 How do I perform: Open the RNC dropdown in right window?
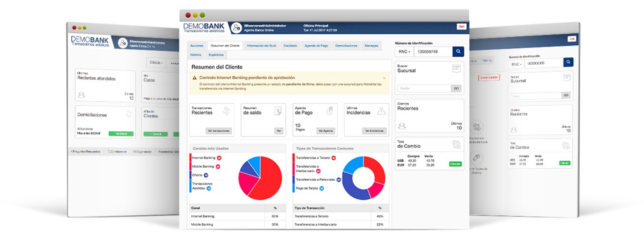click(x=517, y=64)
